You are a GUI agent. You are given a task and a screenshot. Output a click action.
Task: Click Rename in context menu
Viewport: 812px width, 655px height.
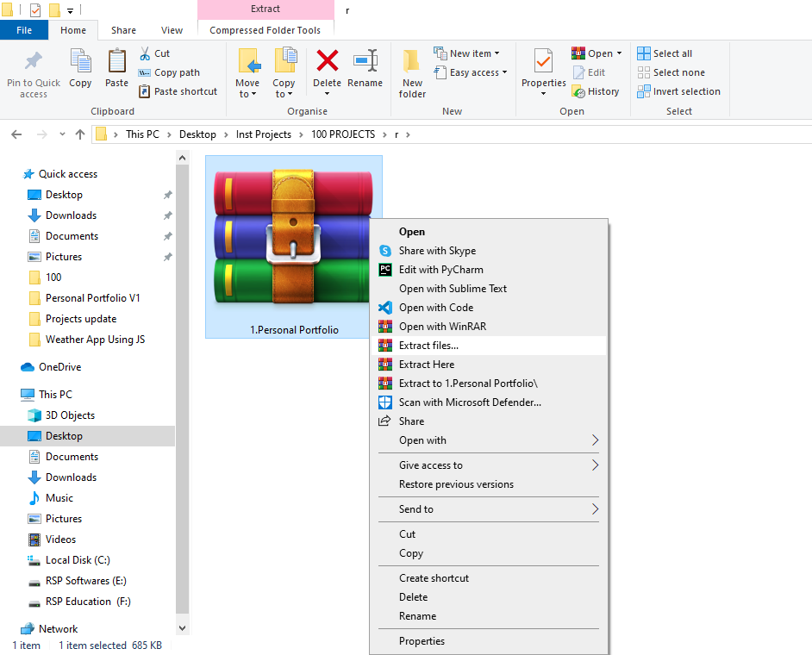(489, 616)
